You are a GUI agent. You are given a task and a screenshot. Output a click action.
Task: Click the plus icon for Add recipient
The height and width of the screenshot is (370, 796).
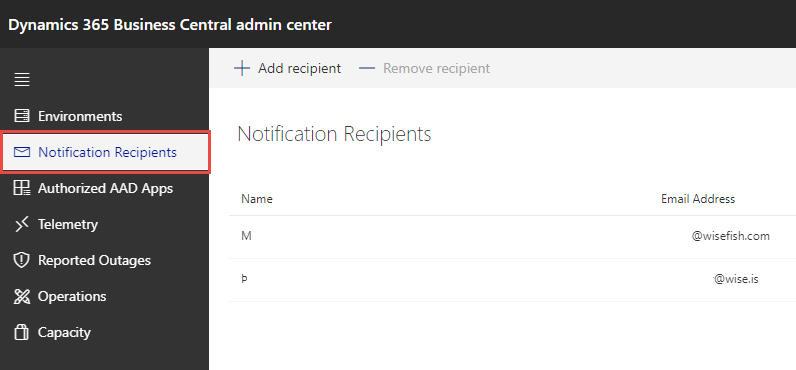pyautogui.click(x=242, y=68)
